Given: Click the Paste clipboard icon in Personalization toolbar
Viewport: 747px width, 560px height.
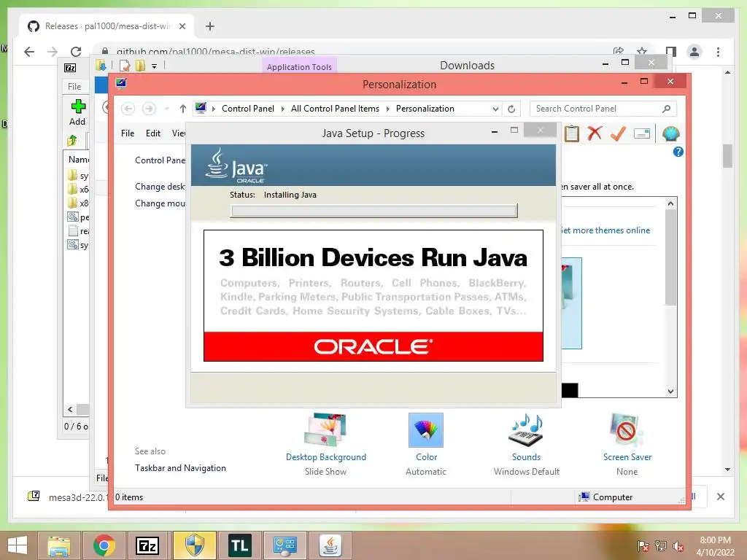Looking at the screenshot, I should (x=572, y=134).
